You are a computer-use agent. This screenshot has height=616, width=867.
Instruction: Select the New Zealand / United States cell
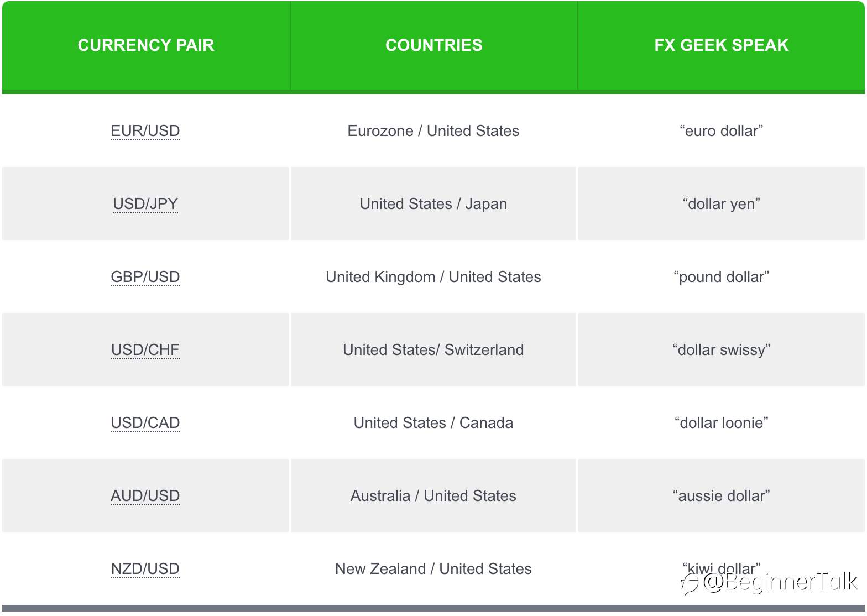[433, 569]
